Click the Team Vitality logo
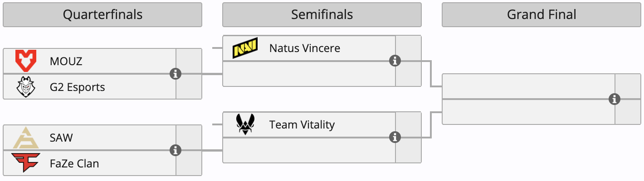Image resolution: width=644 pixels, height=181 pixels. (x=245, y=124)
